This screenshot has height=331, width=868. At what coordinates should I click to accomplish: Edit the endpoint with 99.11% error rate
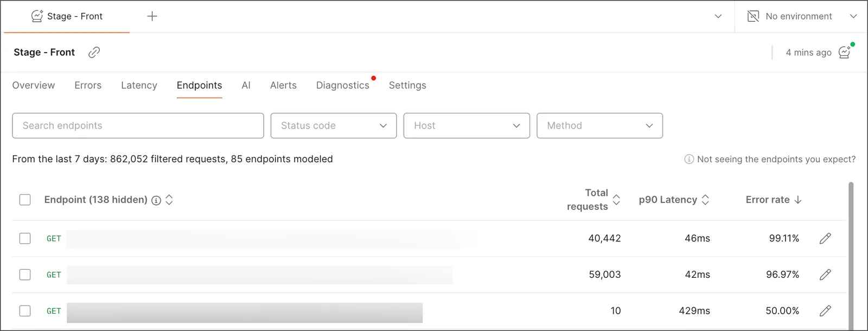point(825,238)
